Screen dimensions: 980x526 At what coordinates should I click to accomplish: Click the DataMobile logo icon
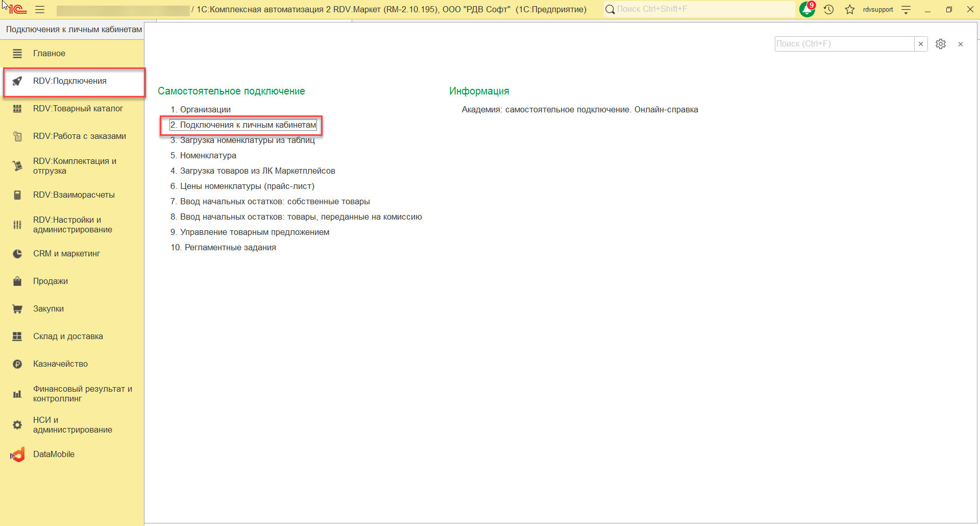pyautogui.click(x=17, y=455)
